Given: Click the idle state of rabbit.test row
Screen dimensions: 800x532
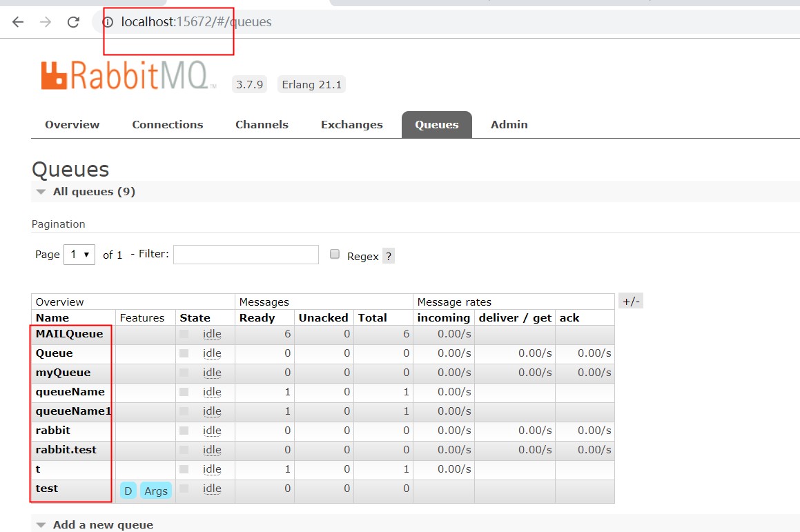Looking at the screenshot, I should pyautogui.click(x=212, y=449).
